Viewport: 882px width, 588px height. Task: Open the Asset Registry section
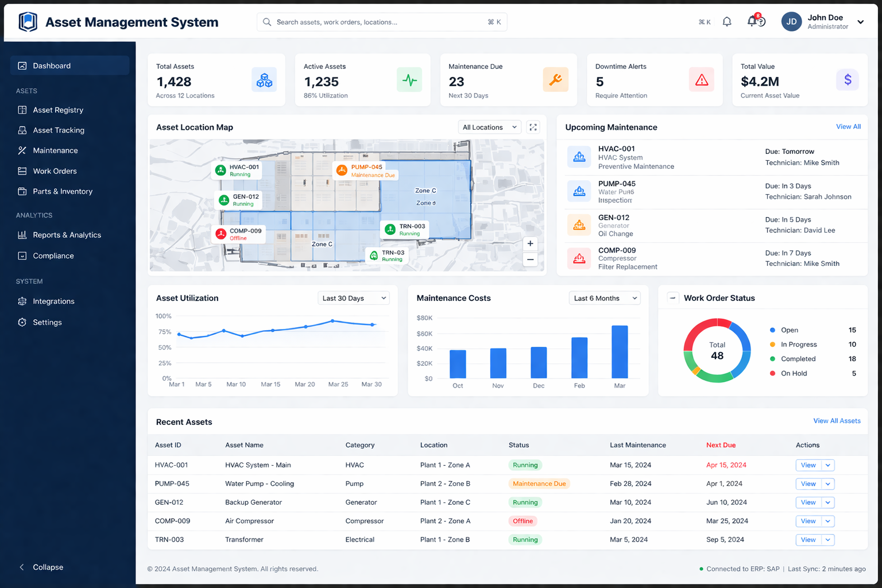pyautogui.click(x=57, y=110)
